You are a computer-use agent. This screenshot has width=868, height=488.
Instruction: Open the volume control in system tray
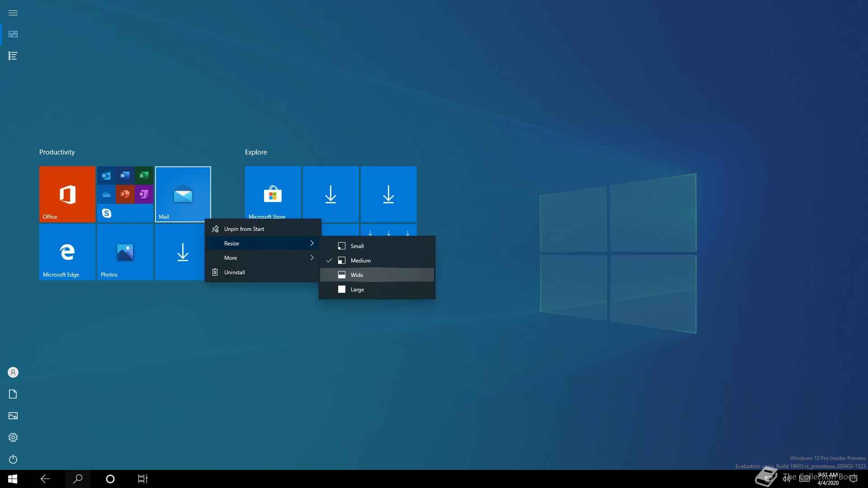(787, 479)
